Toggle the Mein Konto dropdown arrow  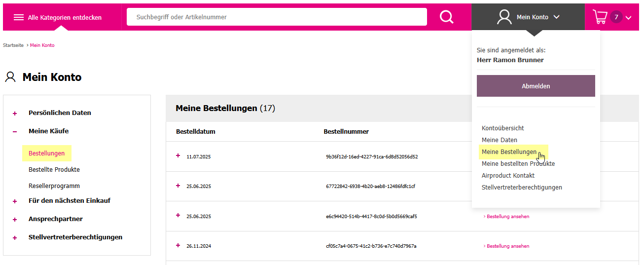point(556,17)
